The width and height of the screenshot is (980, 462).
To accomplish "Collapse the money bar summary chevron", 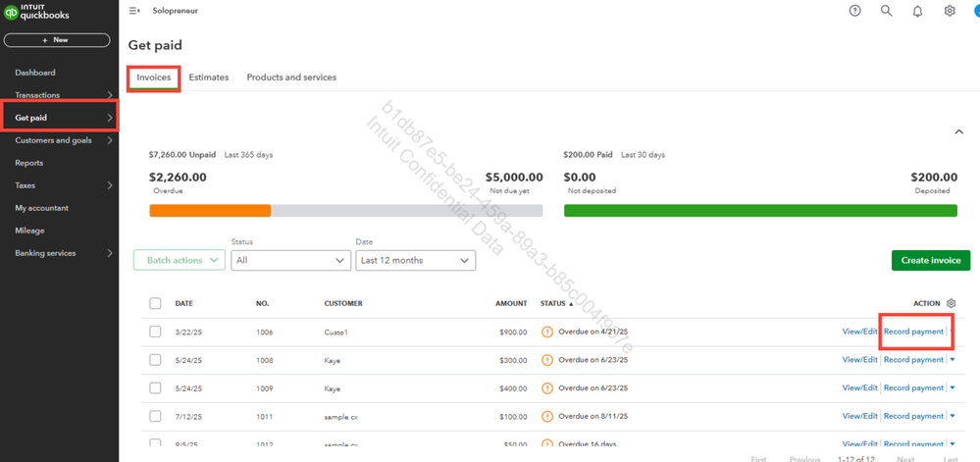I will (958, 131).
